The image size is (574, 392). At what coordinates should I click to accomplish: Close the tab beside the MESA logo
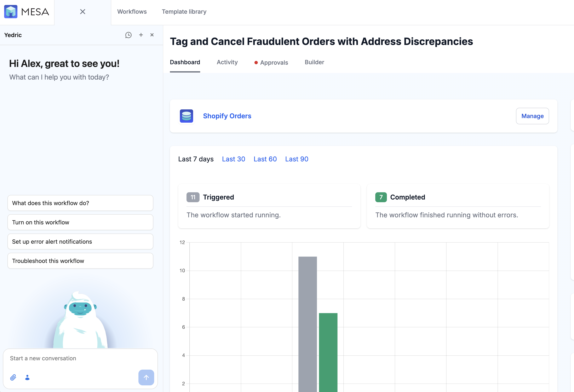click(82, 12)
